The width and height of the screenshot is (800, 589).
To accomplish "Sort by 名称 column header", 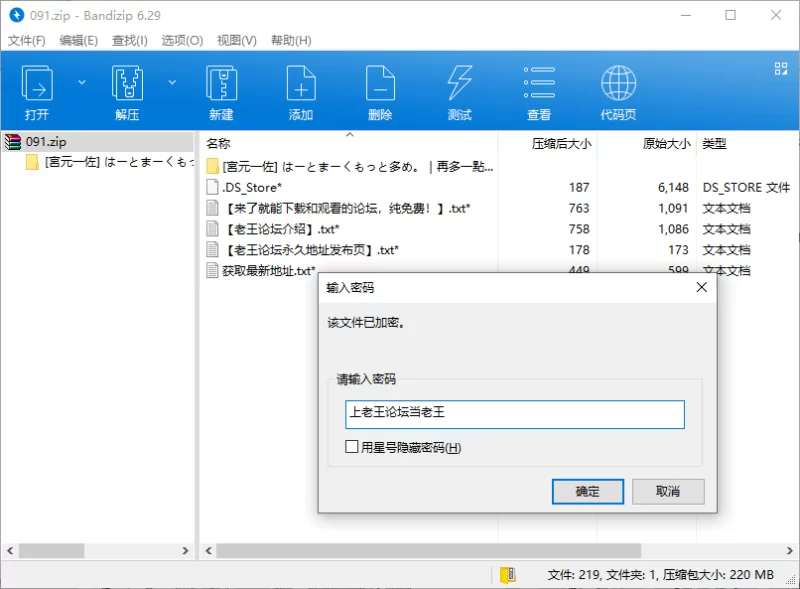I will tap(218, 144).
